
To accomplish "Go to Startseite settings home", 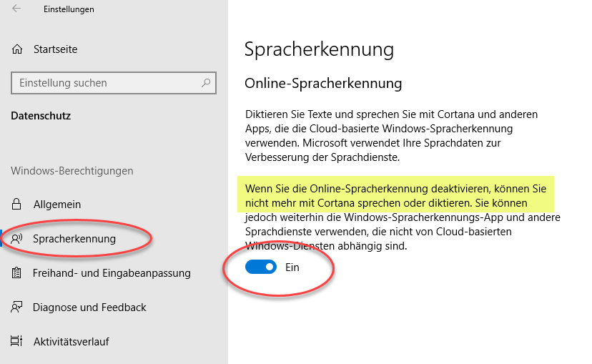I will pos(55,49).
